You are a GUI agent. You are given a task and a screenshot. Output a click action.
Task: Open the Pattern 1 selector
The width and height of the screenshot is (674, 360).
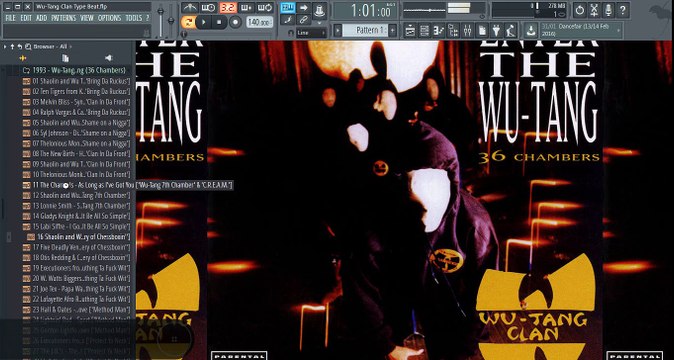point(365,30)
